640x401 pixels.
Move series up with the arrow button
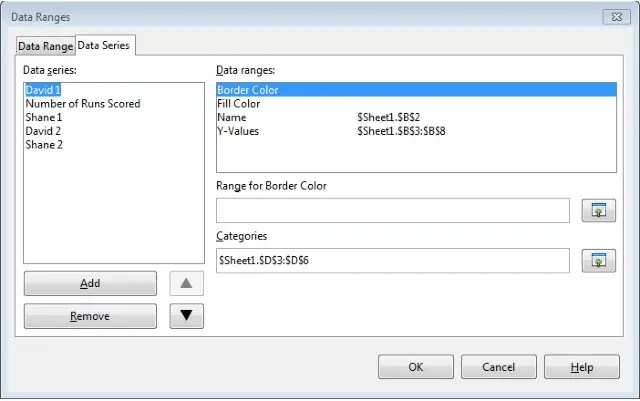[x=187, y=283]
